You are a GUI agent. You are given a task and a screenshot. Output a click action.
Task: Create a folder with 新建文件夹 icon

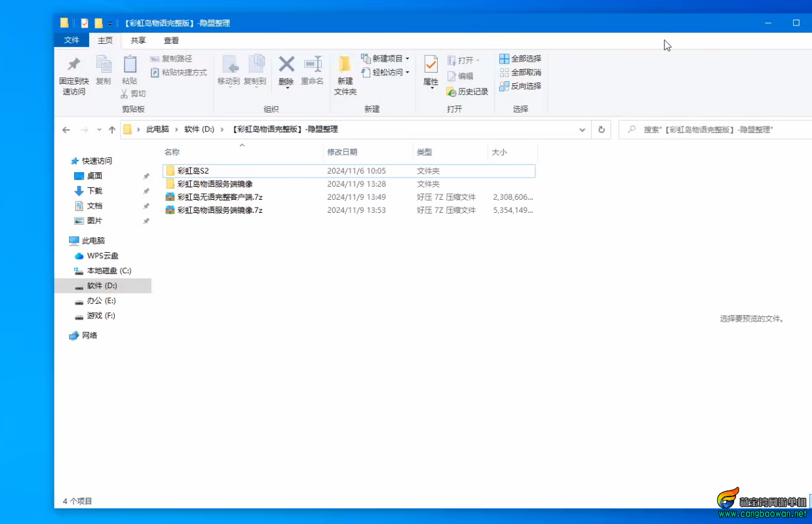tap(345, 73)
